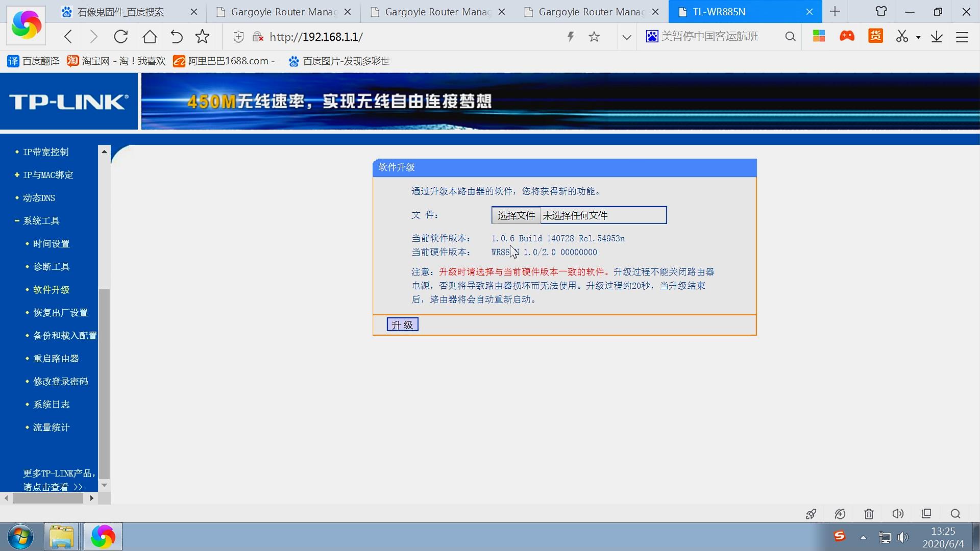Open the download manager icon
Image resolution: width=980 pixels, height=551 pixels.
pos(937,37)
